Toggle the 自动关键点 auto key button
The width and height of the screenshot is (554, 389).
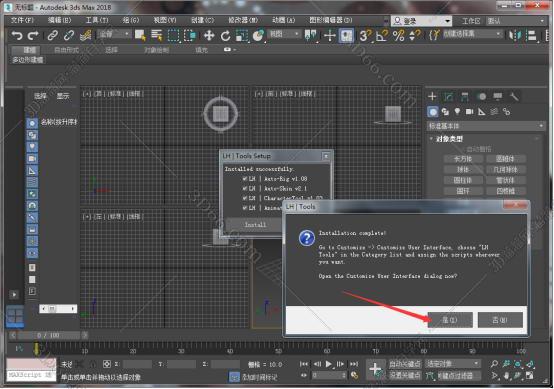[x=405, y=364]
